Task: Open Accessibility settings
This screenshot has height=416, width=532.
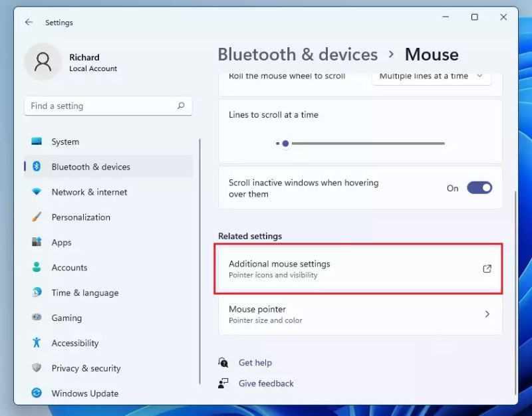Action: 75,343
